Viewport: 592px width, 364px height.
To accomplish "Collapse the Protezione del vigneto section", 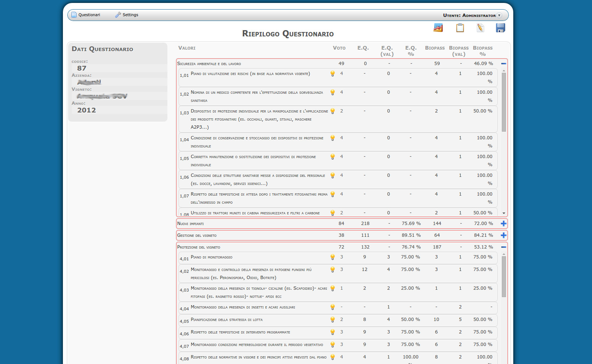I will [x=503, y=247].
